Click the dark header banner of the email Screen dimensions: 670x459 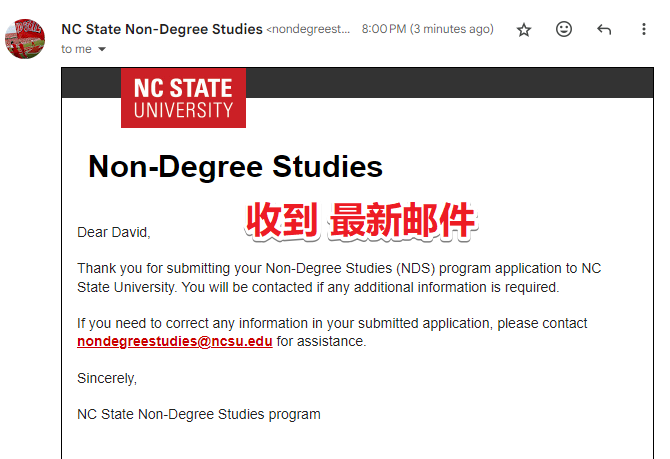(x=449, y=82)
